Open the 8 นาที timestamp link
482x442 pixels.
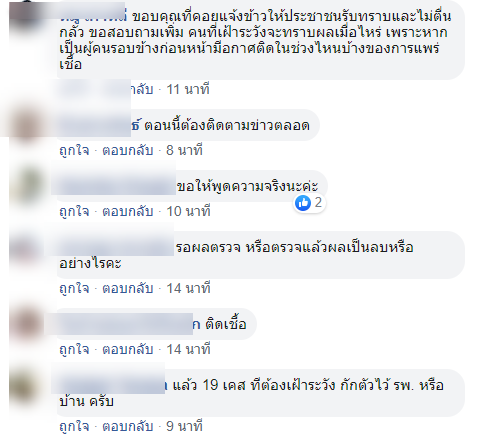coord(184,151)
